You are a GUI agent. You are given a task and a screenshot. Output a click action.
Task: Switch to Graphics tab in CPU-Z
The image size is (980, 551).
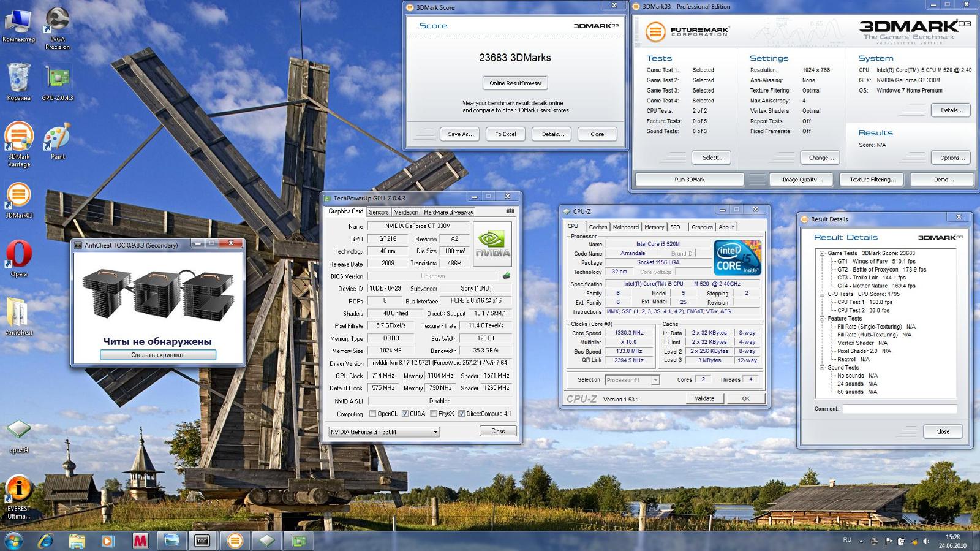pos(702,227)
